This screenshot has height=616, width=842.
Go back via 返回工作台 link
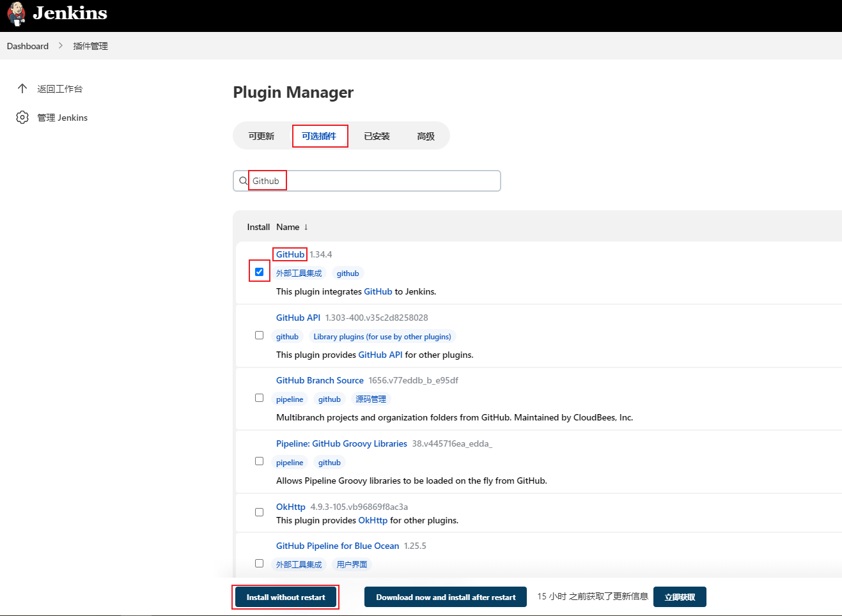coord(59,89)
